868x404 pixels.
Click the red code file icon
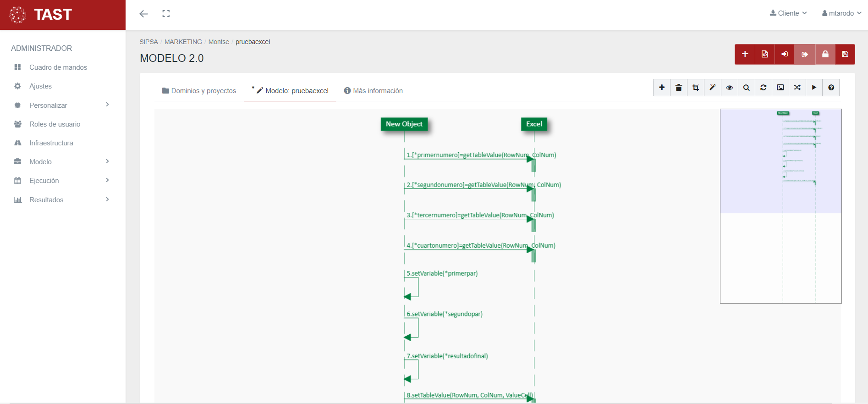[x=765, y=54]
